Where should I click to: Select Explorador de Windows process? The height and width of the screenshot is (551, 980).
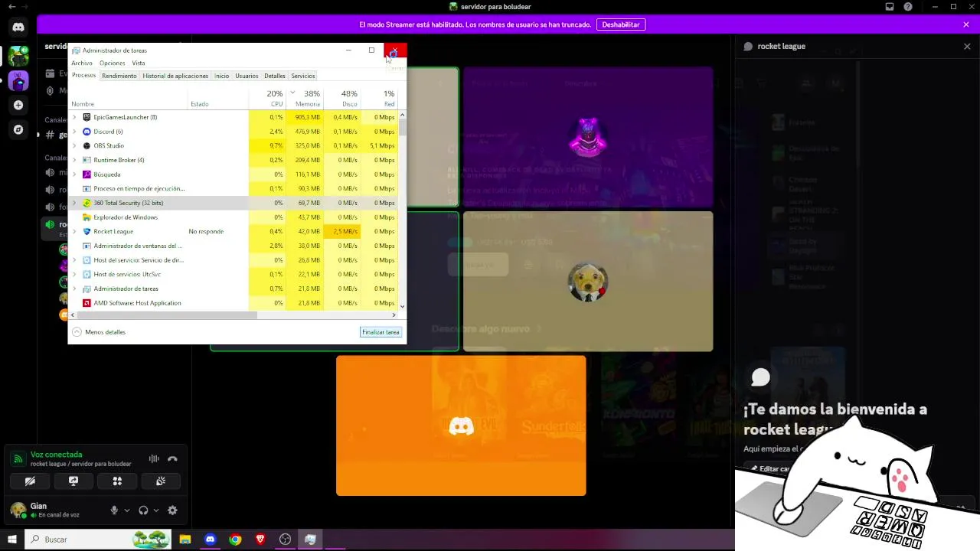coord(234,217)
